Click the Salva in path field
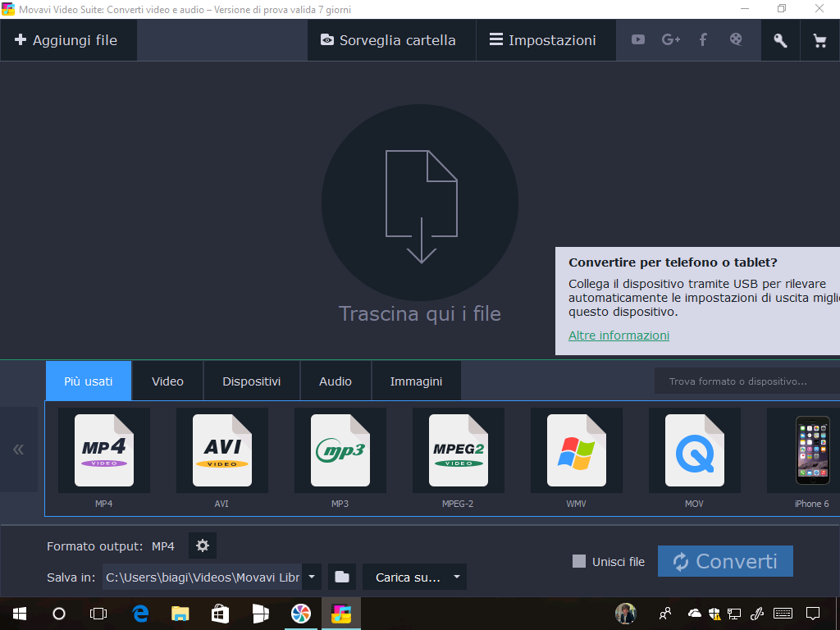840x630 pixels. pyautogui.click(x=202, y=577)
